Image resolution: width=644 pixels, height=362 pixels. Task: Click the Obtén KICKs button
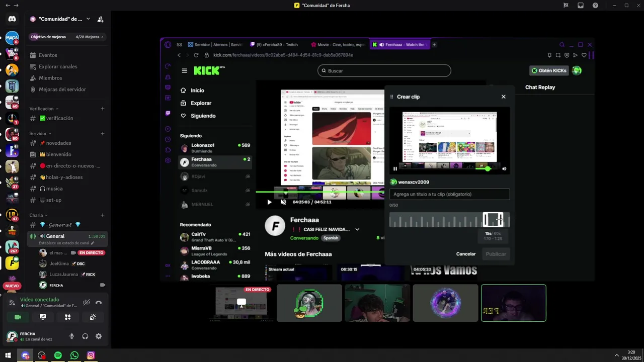(x=549, y=71)
